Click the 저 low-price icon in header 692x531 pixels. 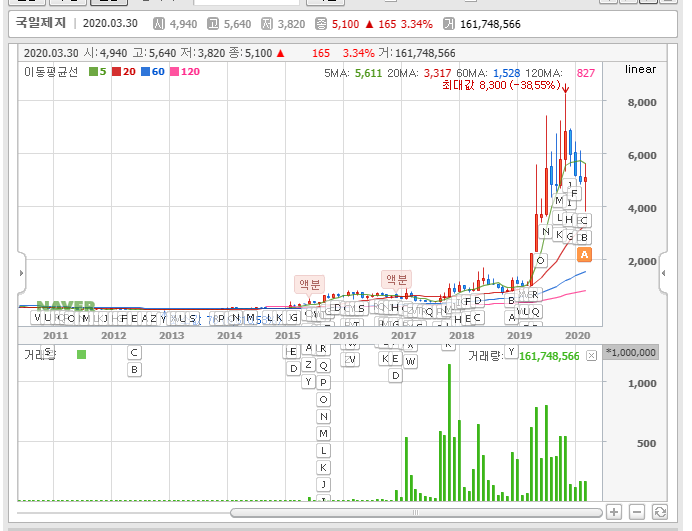[267, 24]
